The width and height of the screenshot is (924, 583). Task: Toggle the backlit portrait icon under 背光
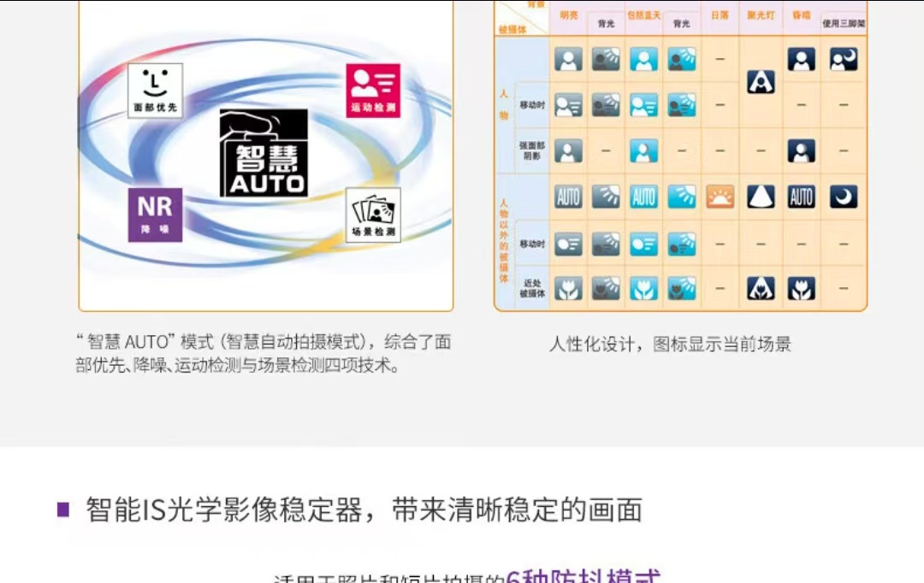click(x=605, y=59)
